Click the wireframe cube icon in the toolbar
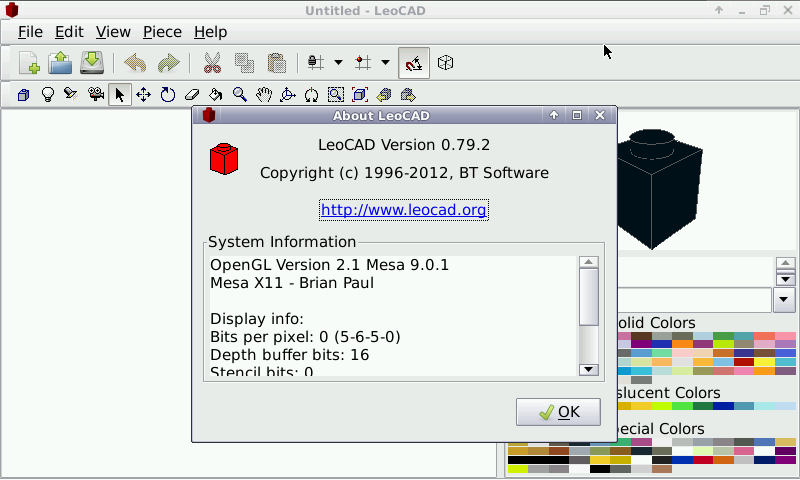The height and width of the screenshot is (480, 800). [x=445, y=63]
